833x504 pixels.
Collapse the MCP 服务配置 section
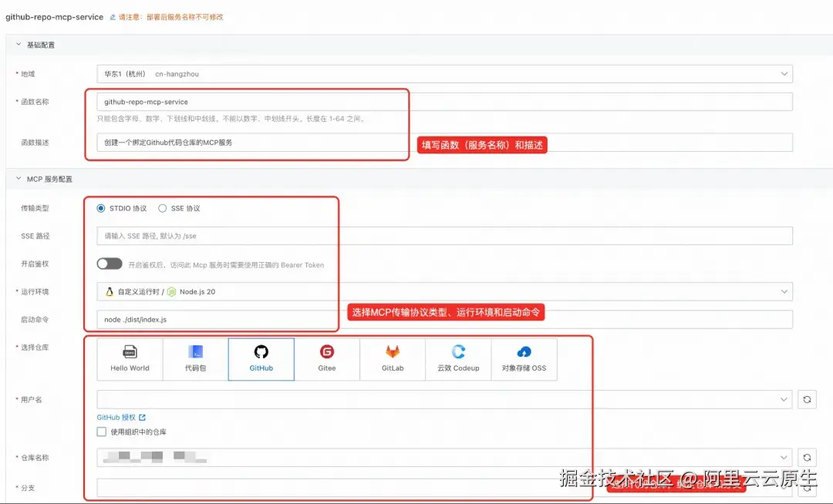click(x=19, y=179)
